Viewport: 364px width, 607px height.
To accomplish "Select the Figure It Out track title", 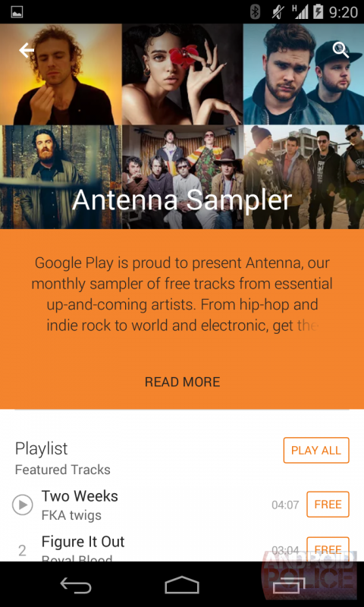I will click(x=83, y=541).
